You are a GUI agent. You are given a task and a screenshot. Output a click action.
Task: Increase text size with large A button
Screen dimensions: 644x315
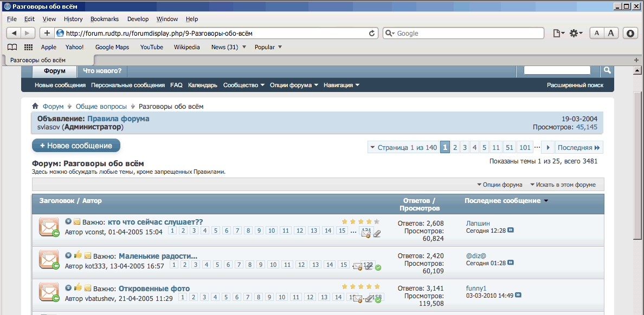tap(611, 33)
